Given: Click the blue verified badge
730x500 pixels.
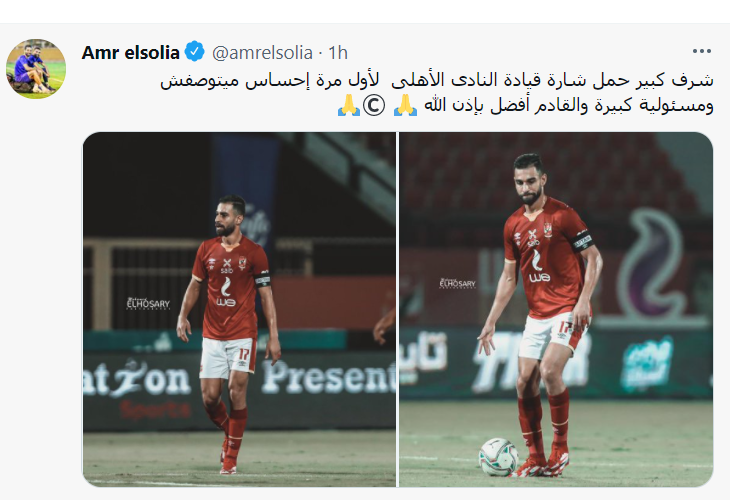Looking at the screenshot, I should pos(195,51).
